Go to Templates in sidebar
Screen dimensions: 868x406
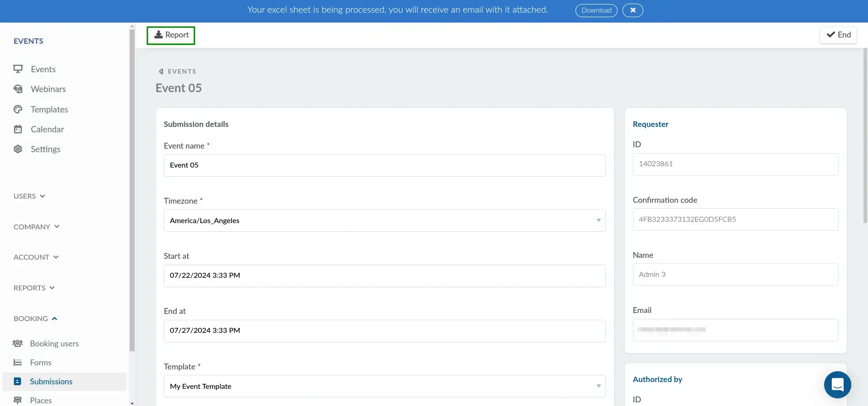coord(49,109)
